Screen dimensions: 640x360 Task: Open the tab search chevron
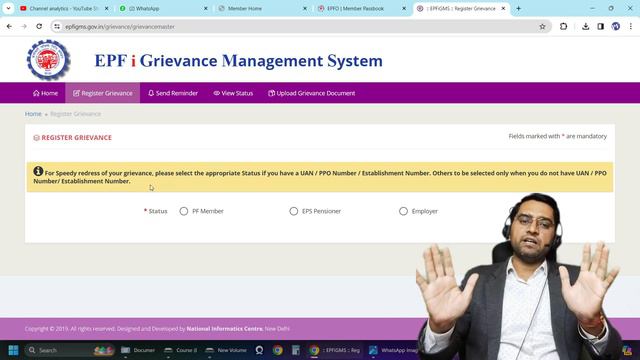(8, 8)
